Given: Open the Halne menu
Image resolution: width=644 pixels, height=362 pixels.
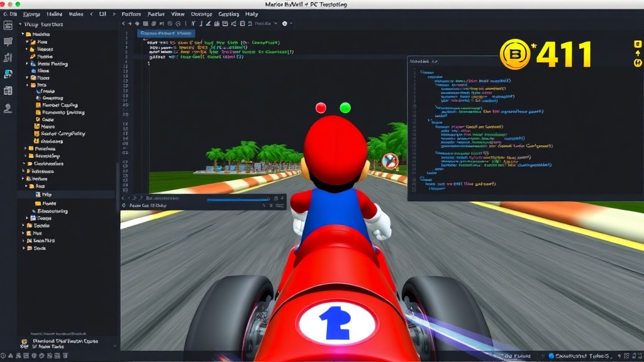Looking at the screenshot, I should click(x=76, y=14).
